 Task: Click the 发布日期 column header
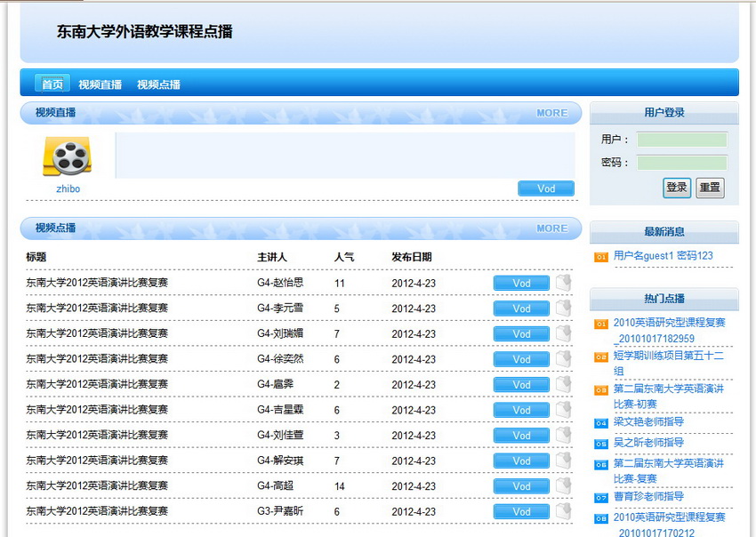tap(411, 257)
